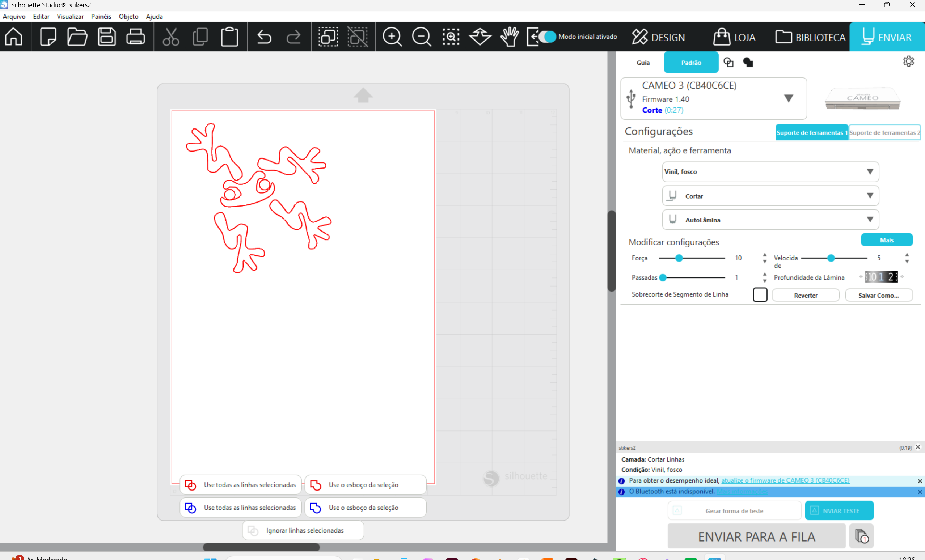The height and width of the screenshot is (560, 925).
Task: Open the Vinil, fosco material dropdown
Action: pos(770,171)
